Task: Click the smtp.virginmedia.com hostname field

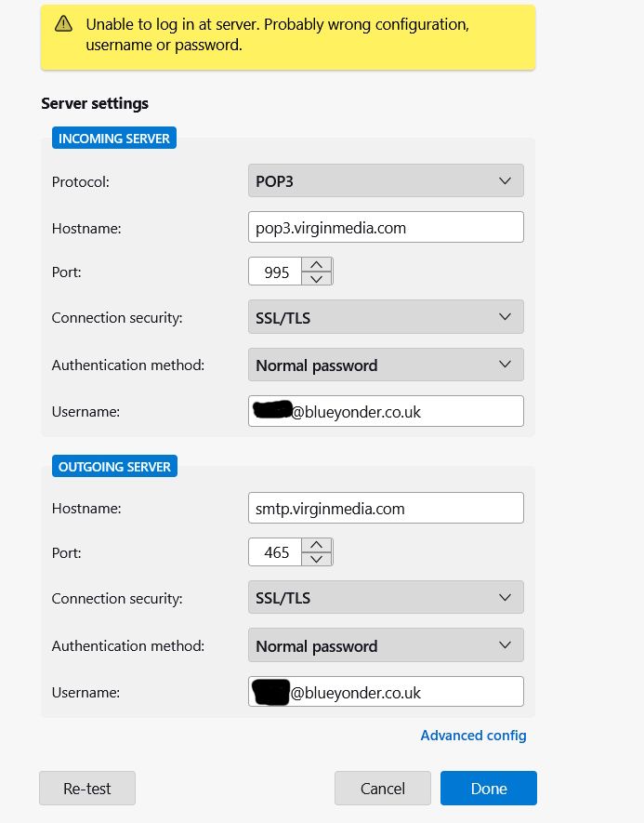Action: point(386,508)
